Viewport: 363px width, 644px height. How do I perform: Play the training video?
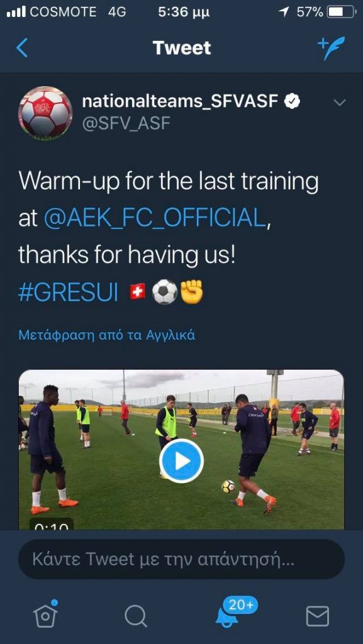pyautogui.click(x=181, y=461)
